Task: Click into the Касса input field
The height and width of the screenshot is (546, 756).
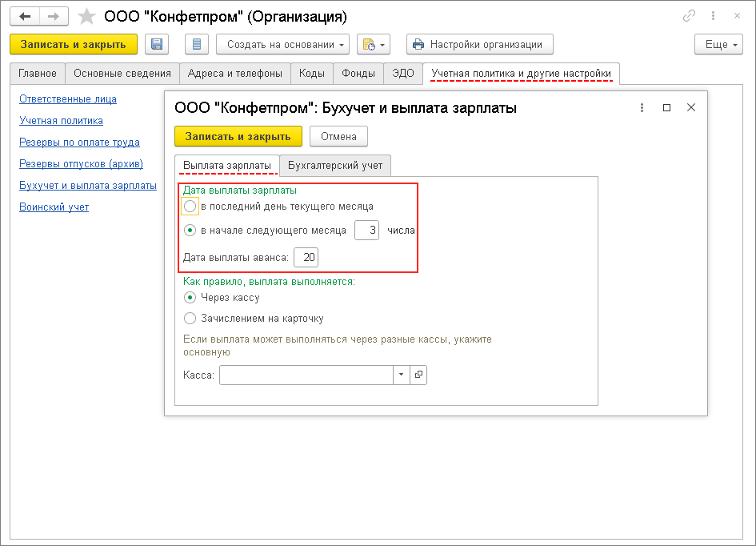Action: (x=306, y=375)
